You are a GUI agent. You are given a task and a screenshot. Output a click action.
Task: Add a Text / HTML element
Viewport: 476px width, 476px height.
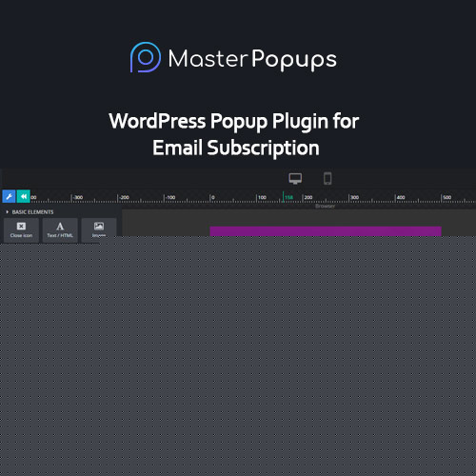[x=60, y=229]
